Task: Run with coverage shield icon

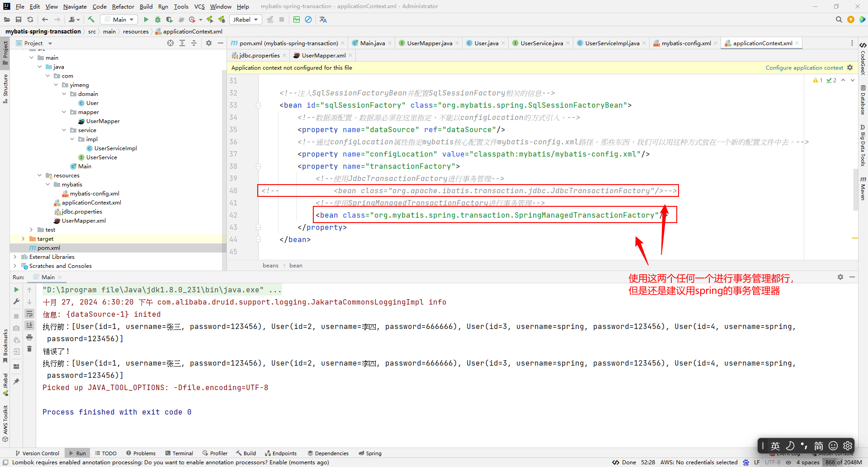Action: (x=170, y=19)
